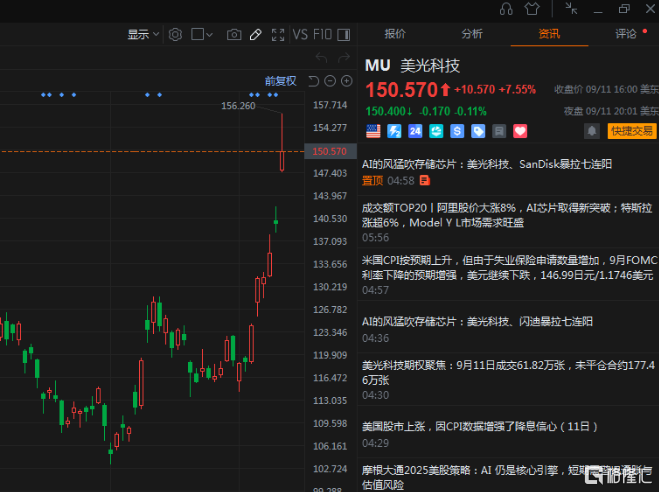Click the +7.55% change percentage
Image resolution: width=659 pixels, height=492 pixels.
(x=517, y=89)
